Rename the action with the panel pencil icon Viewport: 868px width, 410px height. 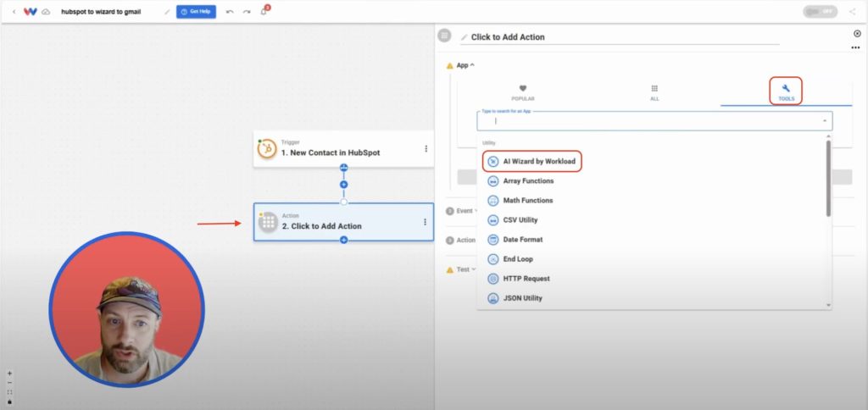click(464, 37)
